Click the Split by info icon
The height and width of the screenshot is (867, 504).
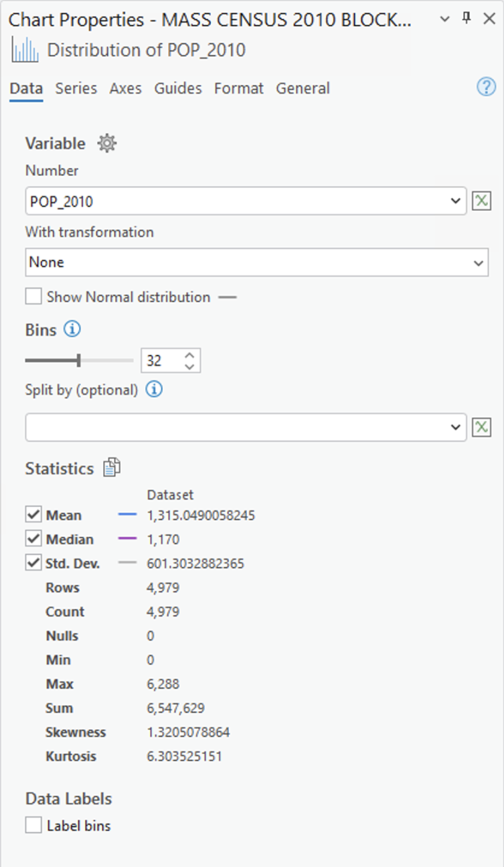click(154, 390)
